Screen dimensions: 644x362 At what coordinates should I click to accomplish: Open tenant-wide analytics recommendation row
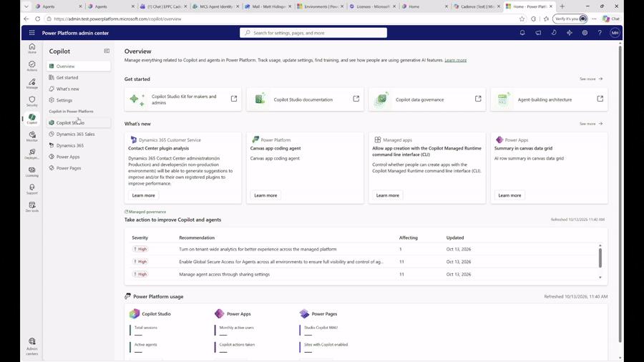pyautogui.click(x=364, y=249)
